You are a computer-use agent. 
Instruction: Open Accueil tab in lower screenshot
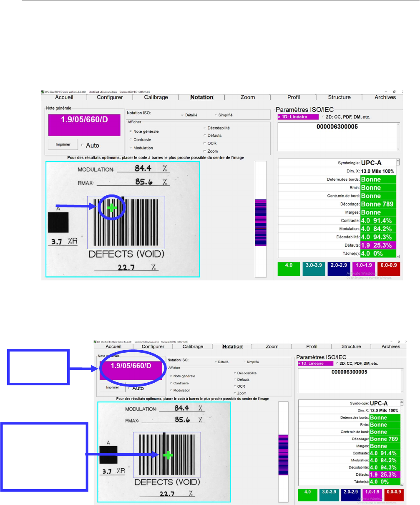tap(113, 346)
